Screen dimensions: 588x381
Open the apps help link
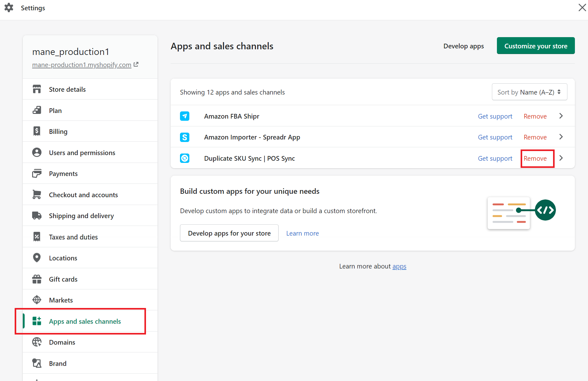pos(399,266)
